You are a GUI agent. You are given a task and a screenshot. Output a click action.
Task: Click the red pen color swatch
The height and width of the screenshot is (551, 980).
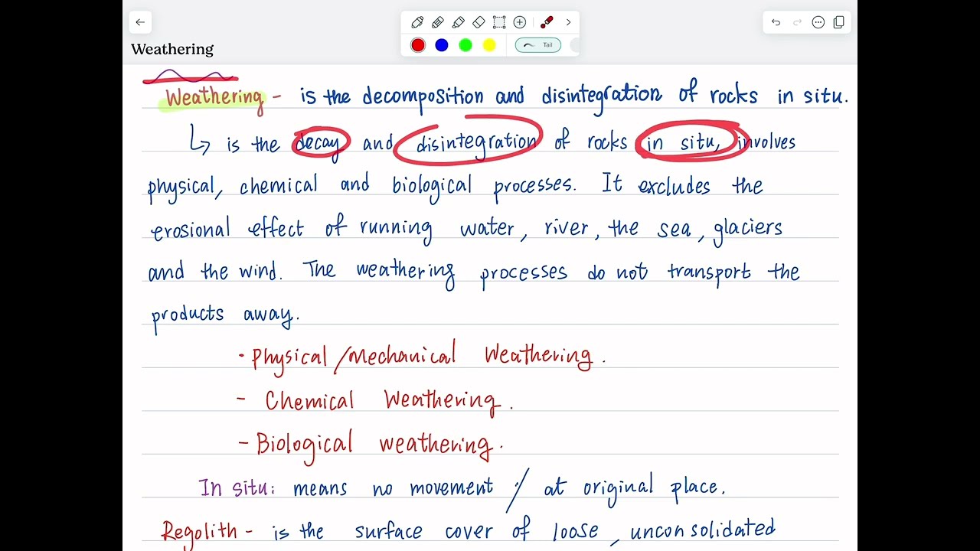pyautogui.click(x=417, y=45)
